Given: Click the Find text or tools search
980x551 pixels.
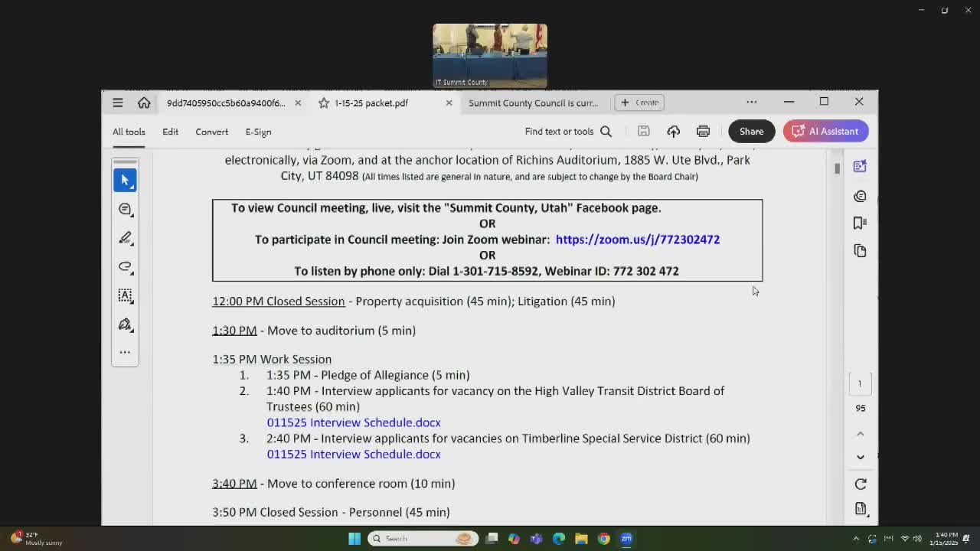Looking at the screenshot, I should (567, 132).
